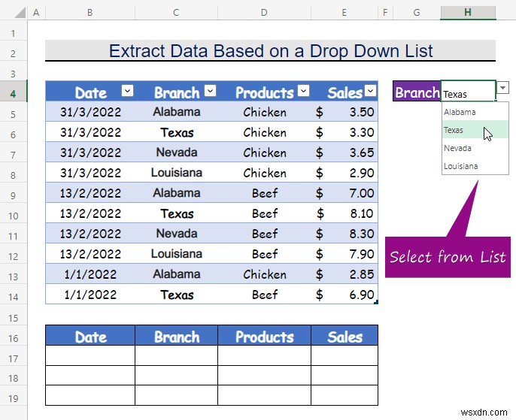Select column B header
Viewport: 516px width, 420px height.
[90, 13]
